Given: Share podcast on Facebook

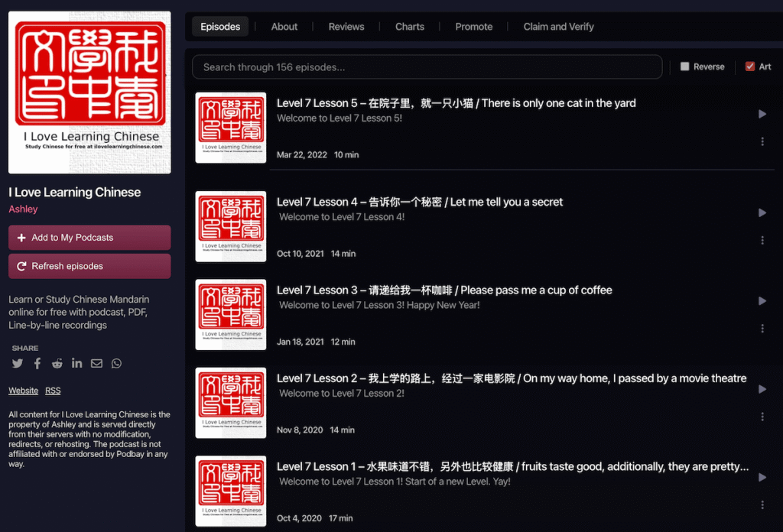Looking at the screenshot, I should pos(37,363).
